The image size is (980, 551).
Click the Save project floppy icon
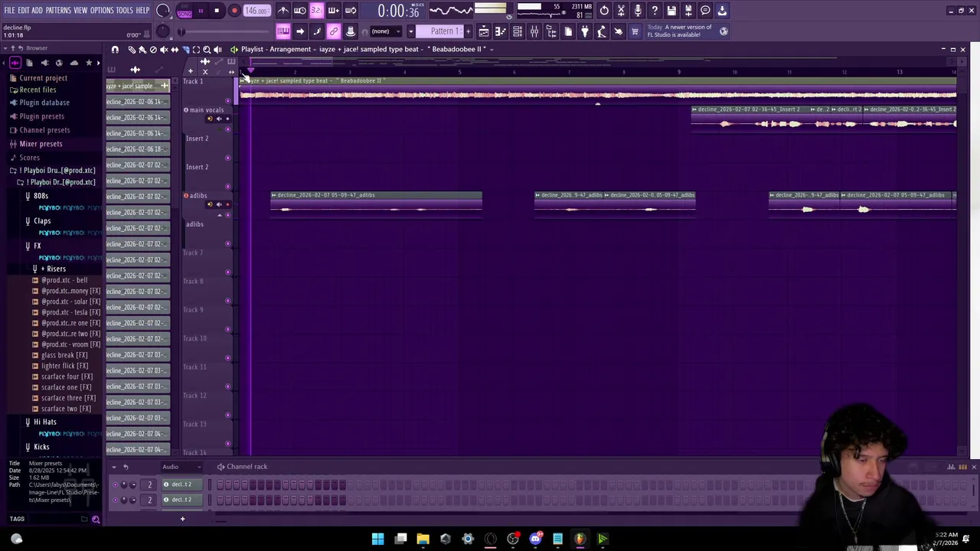(671, 11)
